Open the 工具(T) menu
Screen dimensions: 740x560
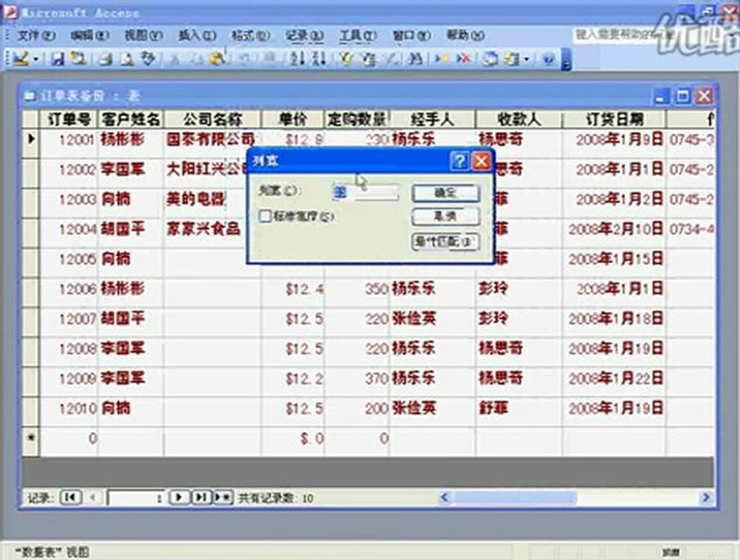(x=358, y=35)
